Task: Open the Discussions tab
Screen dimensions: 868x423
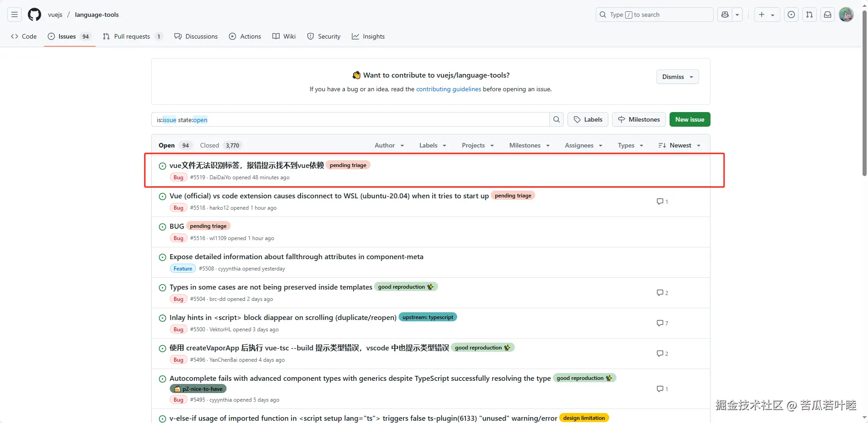Action: pyautogui.click(x=196, y=36)
